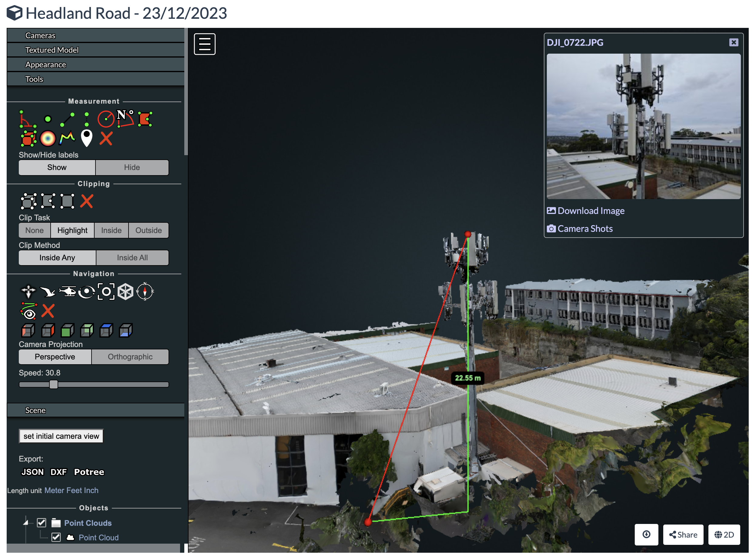
Task: Choose Inside Any clip method
Action: click(x=57, y=258)
